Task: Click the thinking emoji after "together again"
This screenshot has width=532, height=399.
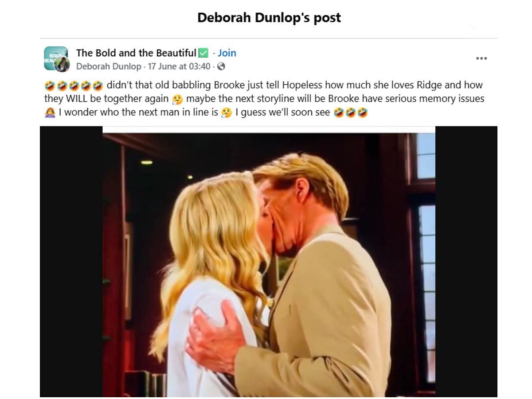Action: click(177, 99)
